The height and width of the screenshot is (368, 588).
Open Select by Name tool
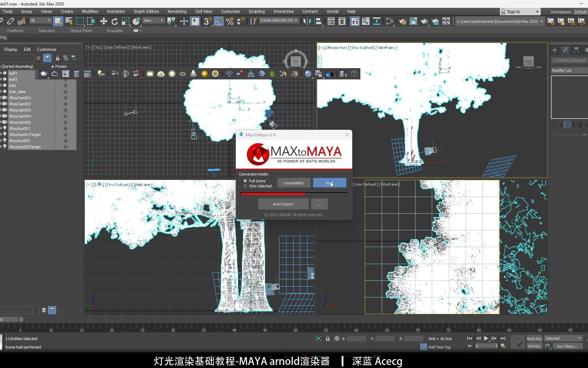(69, 21)
